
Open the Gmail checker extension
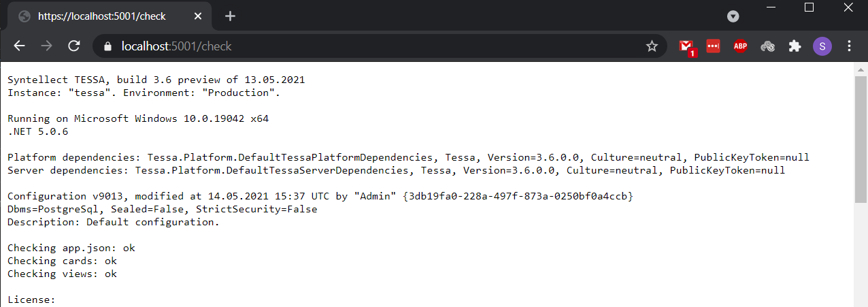click(686, 46)
